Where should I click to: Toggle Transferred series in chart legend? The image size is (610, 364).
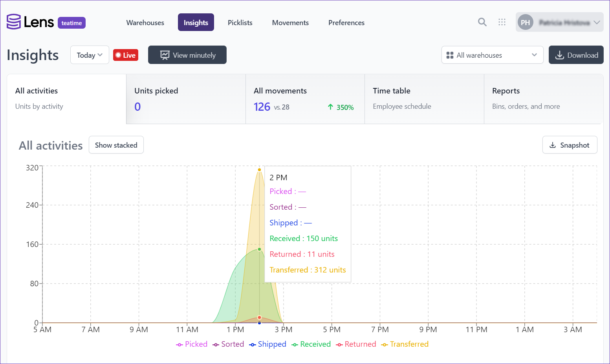click(x=405, y=344)
